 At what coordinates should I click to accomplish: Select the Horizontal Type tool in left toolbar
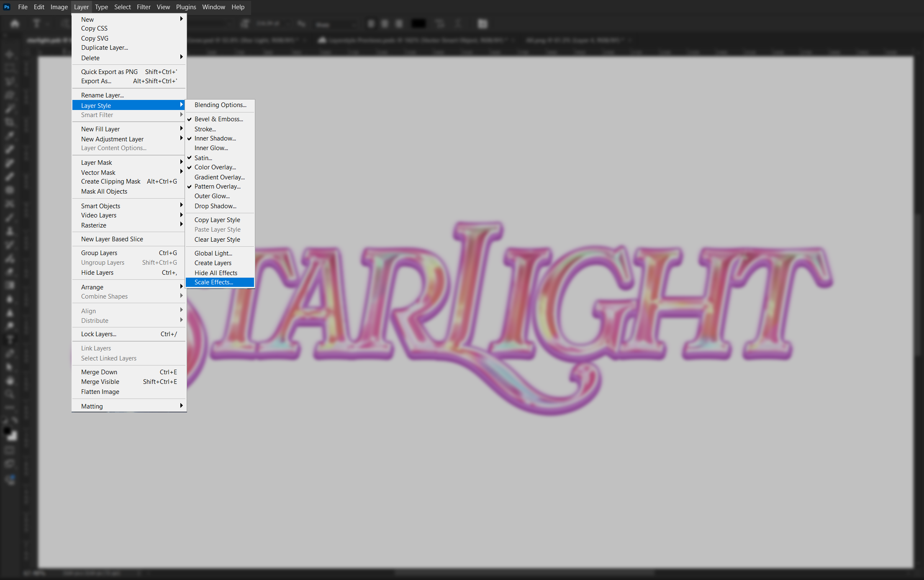coord(10,340)
